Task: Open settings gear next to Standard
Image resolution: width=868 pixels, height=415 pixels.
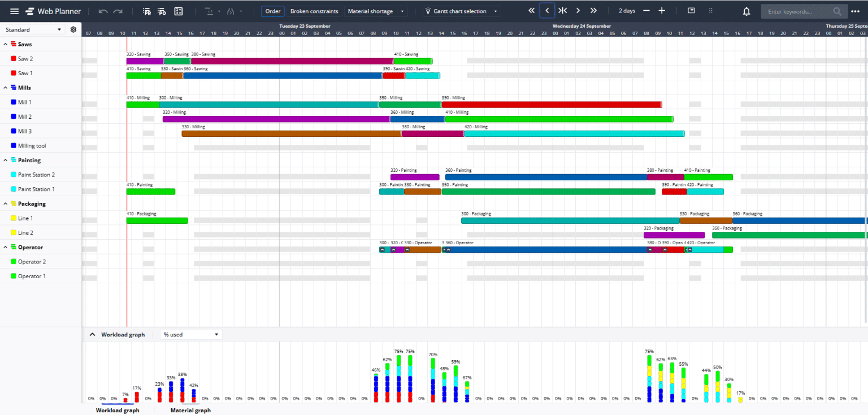Action: pyautogui.click(x=73, y=29)
